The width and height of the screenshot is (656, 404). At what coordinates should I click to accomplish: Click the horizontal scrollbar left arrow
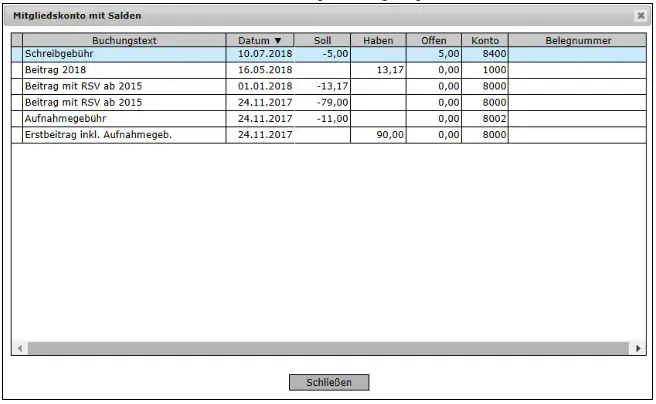pyautogui.click(x=18, y=348)
